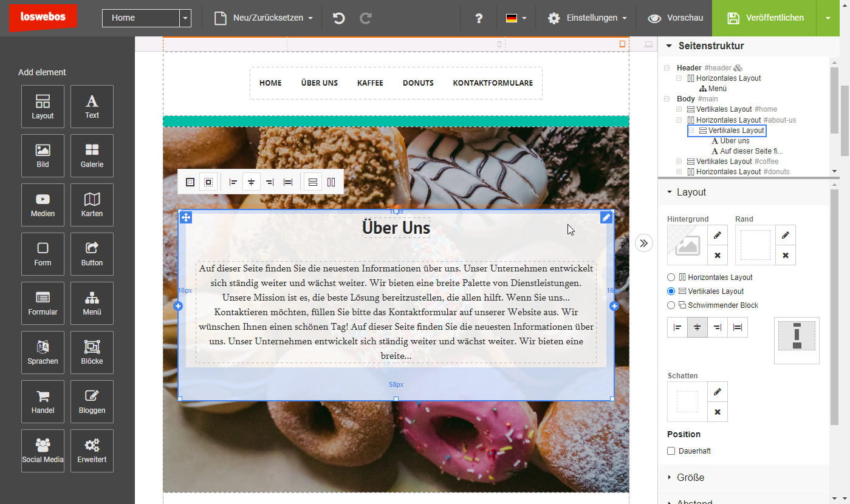850x504 pixels.
Task: Open the KAFFEE menu item
Action: [x=370, y=83]
